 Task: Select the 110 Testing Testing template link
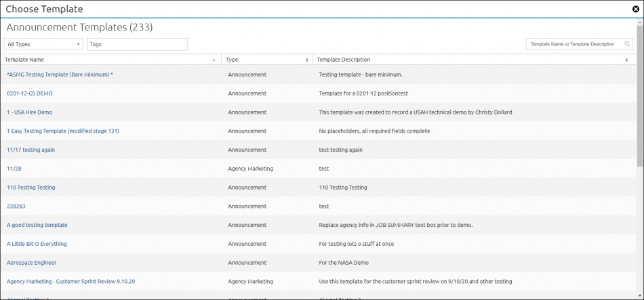[31, 188]
